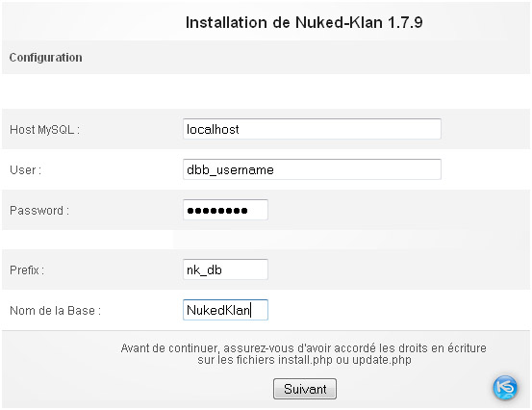This screenshot has height=410, width=532.
Task: Click the 'Nom de la Base :' label
Action: tap(55, 311)
